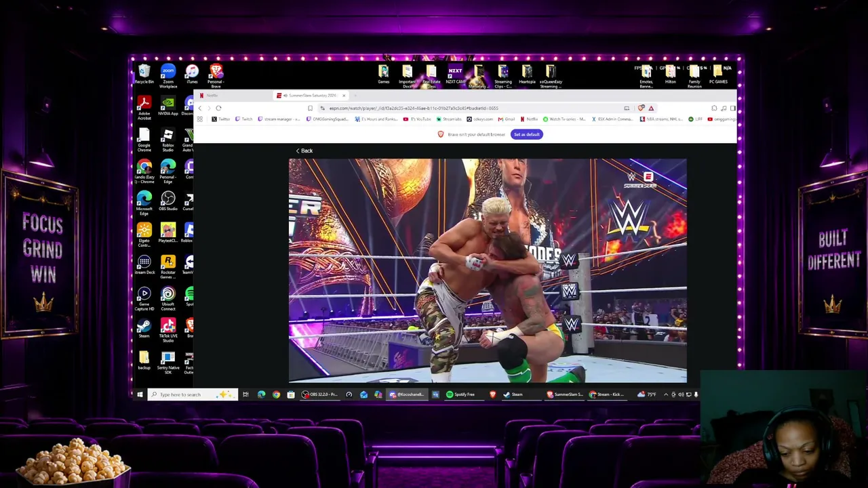Open the backup folder on the desktop
Viewport: 868px width, 488px height.
point(144,361)
